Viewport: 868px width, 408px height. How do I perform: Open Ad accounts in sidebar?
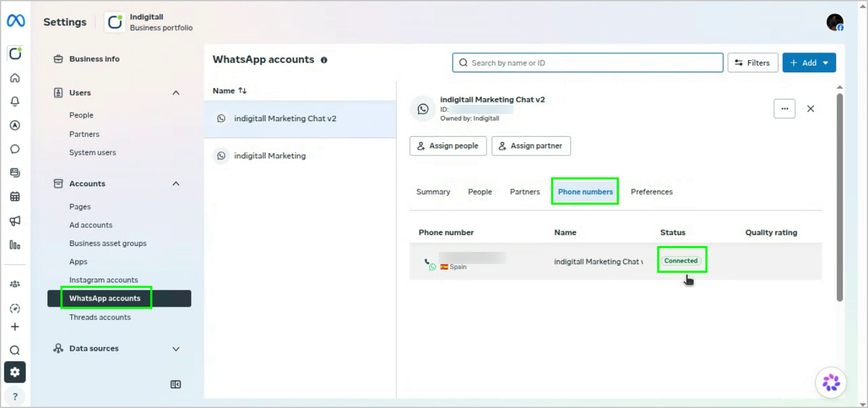pyautogui.click(x=91, y=225)
